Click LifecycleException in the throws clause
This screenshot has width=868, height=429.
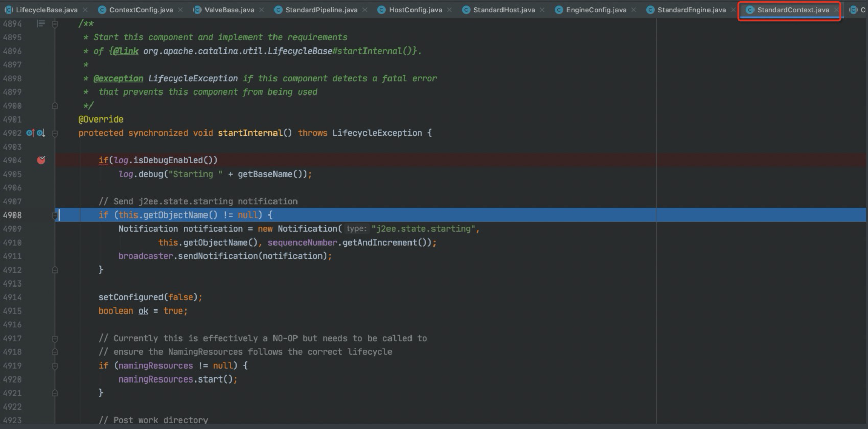377,133
